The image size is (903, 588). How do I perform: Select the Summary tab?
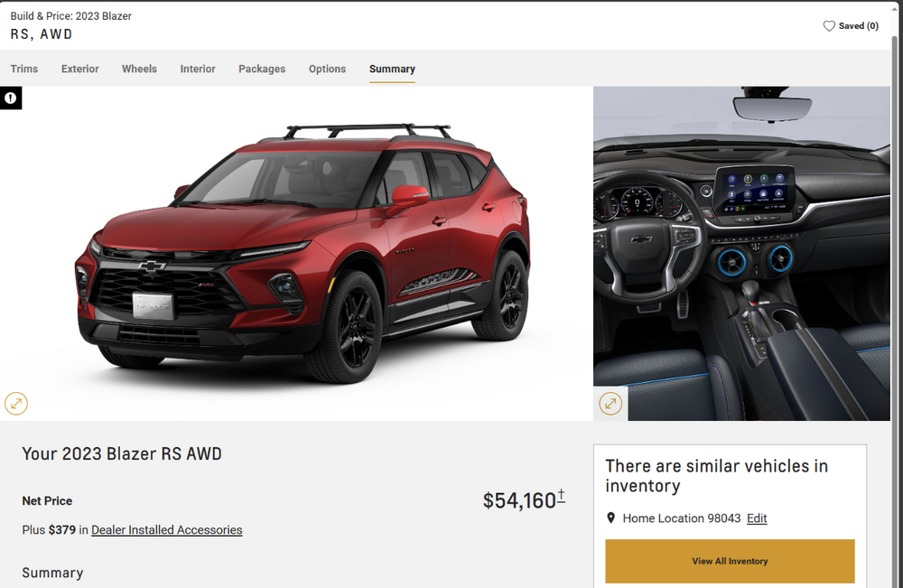coord(392,69)
